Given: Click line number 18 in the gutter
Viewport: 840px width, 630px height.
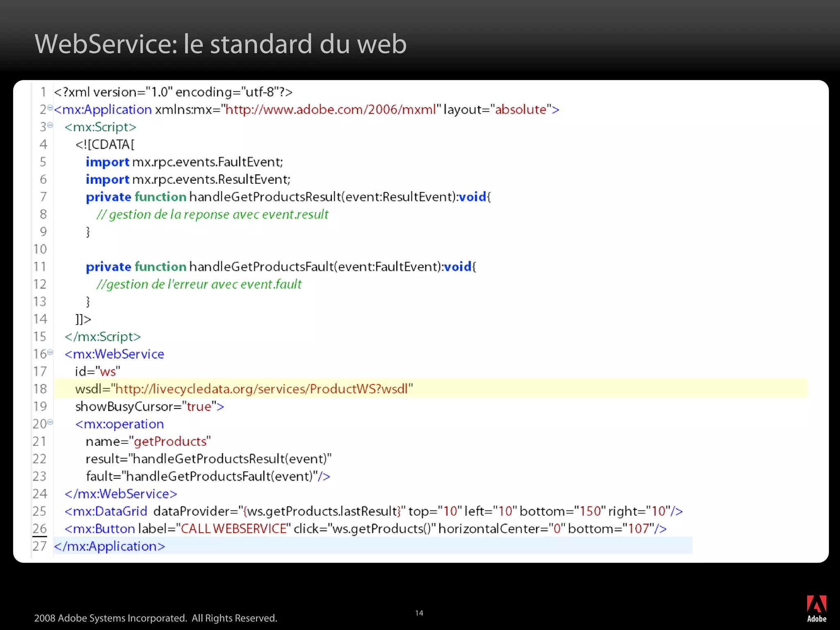Looking at the screenshot, I should pos(40,389).
